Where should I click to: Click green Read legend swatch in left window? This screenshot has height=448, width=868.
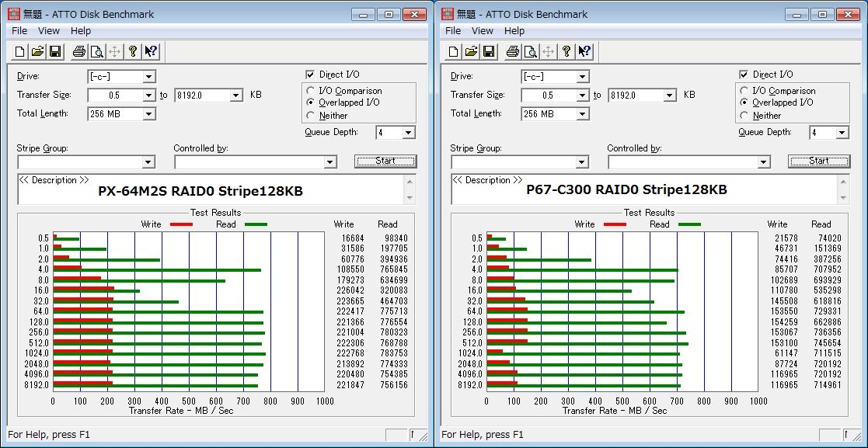pos(256,224)
